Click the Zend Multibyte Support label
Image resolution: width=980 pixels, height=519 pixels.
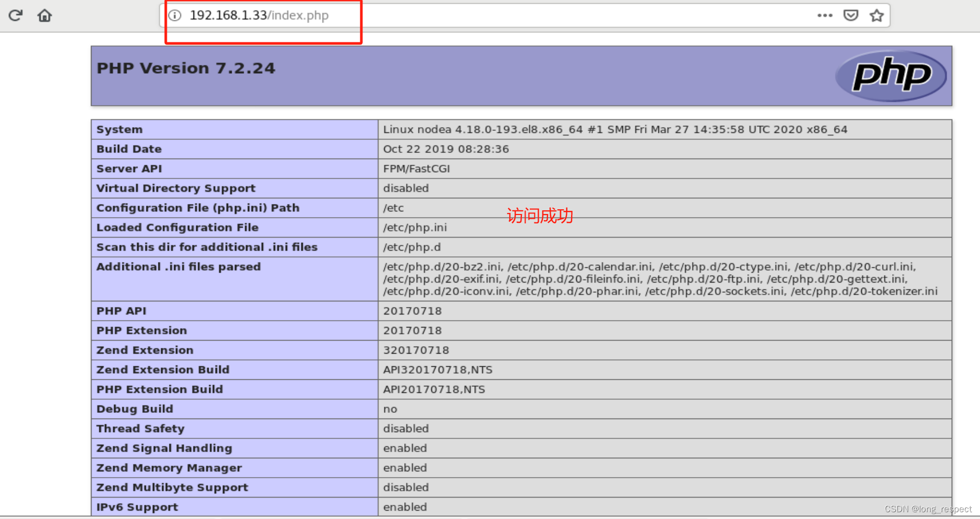pyautogui.click(x=172, y=488)
